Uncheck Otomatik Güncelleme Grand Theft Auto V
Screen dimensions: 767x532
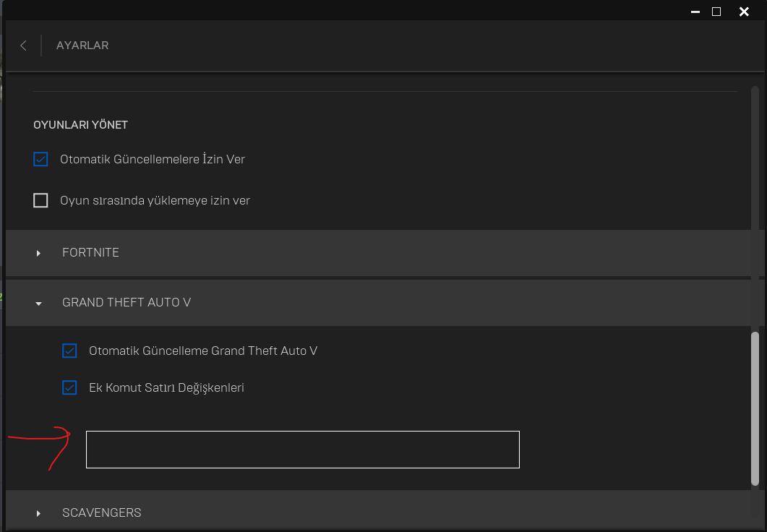[69, 351]
